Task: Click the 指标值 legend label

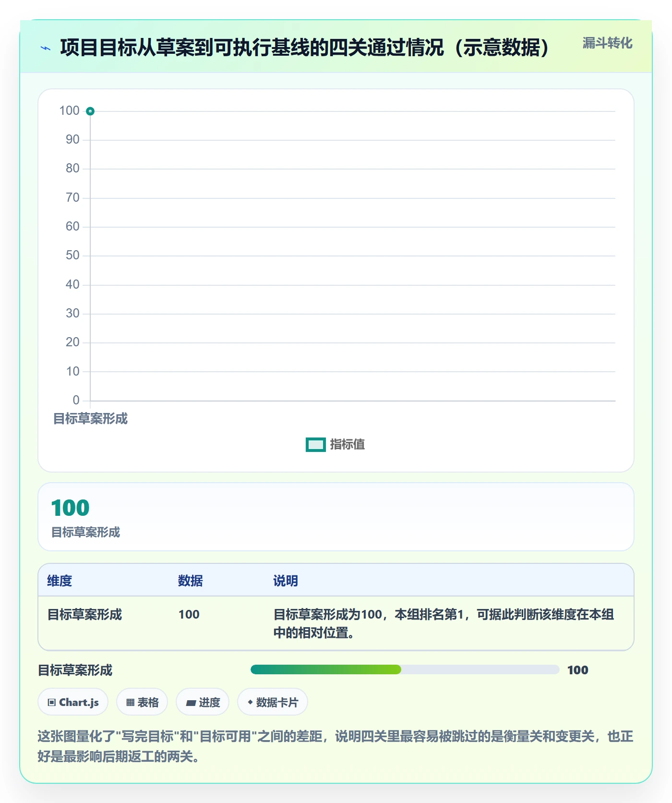Action: tap(348, 445)
